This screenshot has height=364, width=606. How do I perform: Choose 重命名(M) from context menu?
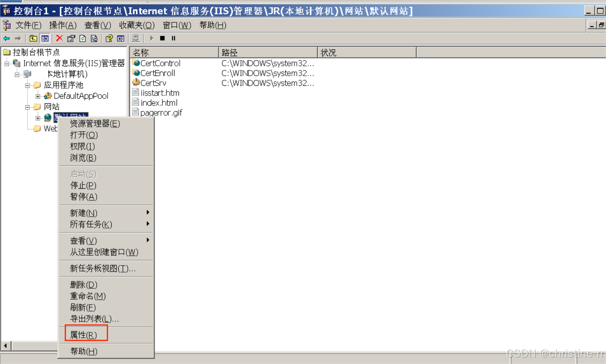coord(106,296)
